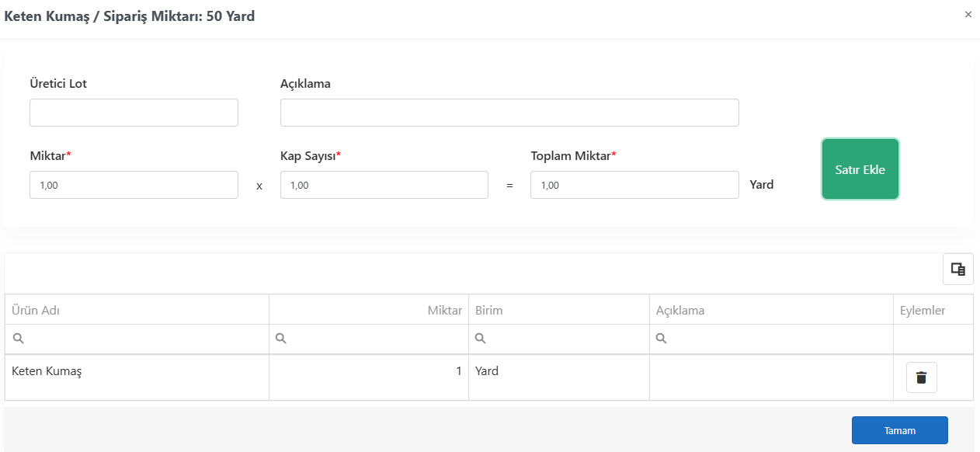Open the column chooser icon above the table
The height and width of the screenshot is (452, 980).
coord(958,269)
